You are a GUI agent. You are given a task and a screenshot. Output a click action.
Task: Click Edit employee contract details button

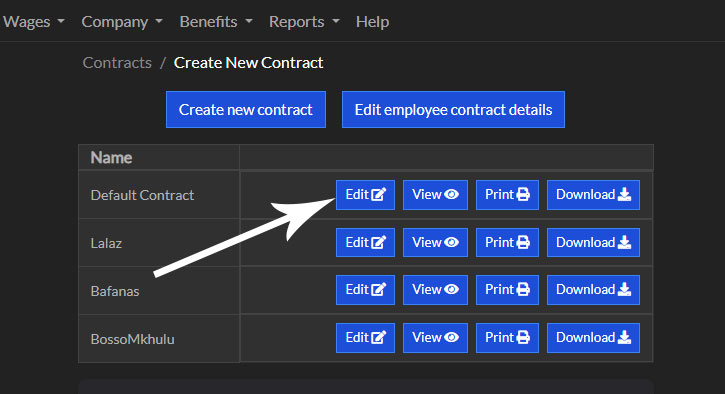(453, 110)
